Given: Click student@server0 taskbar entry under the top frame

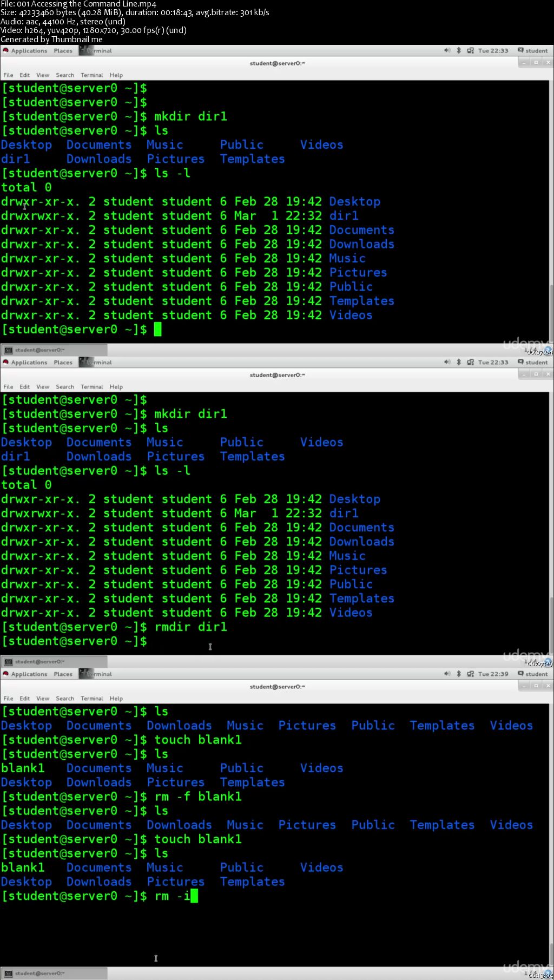Looking at the screenshot, I should tap(54, 350).
